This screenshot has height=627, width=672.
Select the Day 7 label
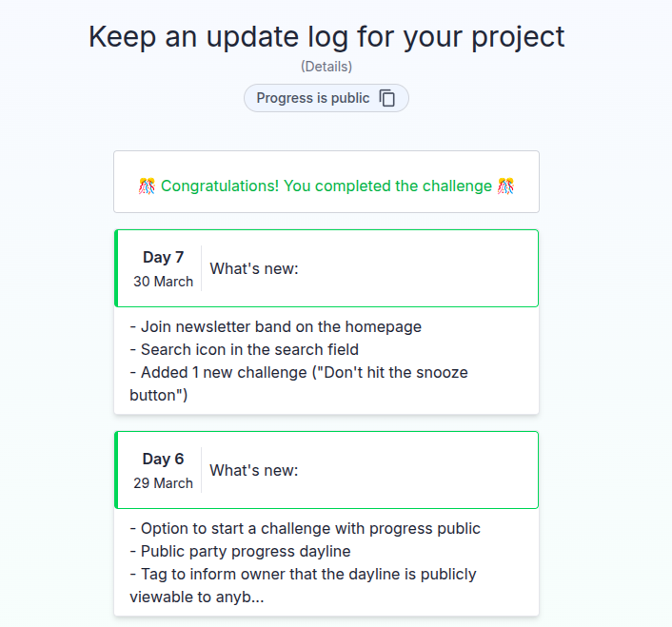click(163, 257)
